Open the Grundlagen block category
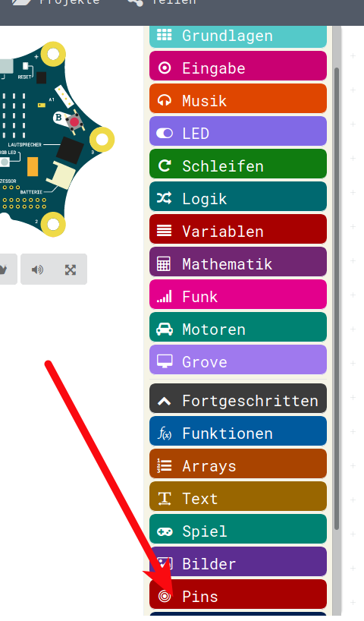This screenshot has width=364, height=621. coord(238,36)
